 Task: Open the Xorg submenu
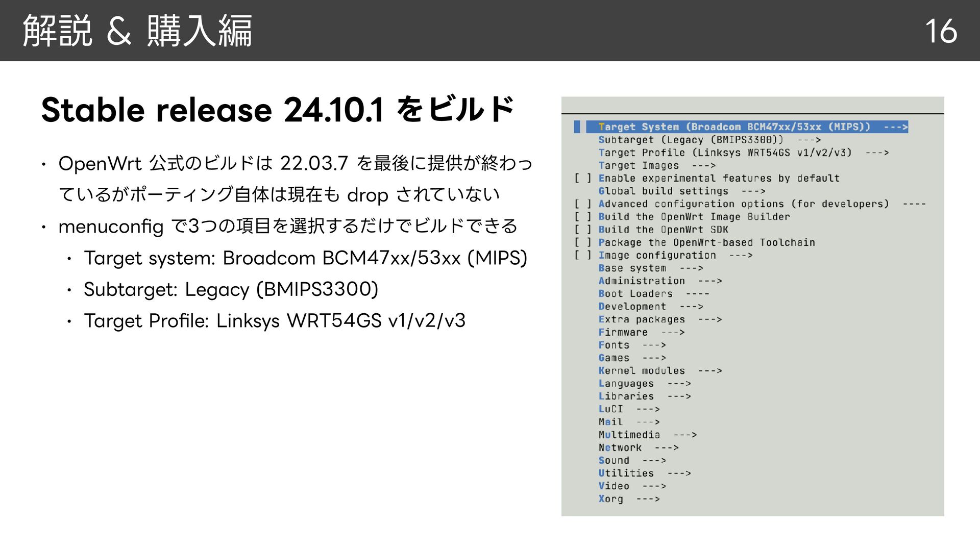(x=629, y=499)
